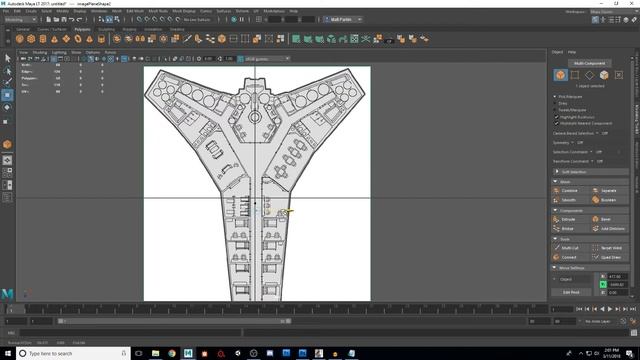Select the cube face selection icon
This screenshot has height=360, width=640.
pyautogui.click(x=604, y=75)
